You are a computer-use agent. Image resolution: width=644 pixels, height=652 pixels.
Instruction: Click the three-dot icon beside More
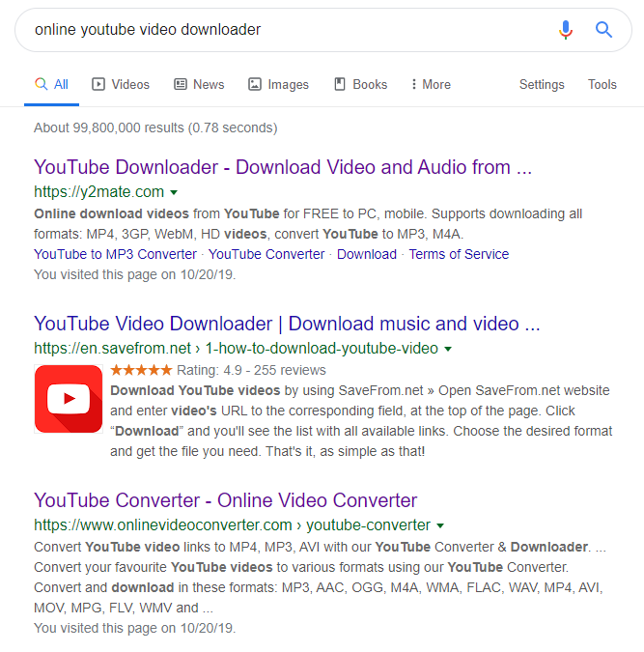(x=413, y=84)
